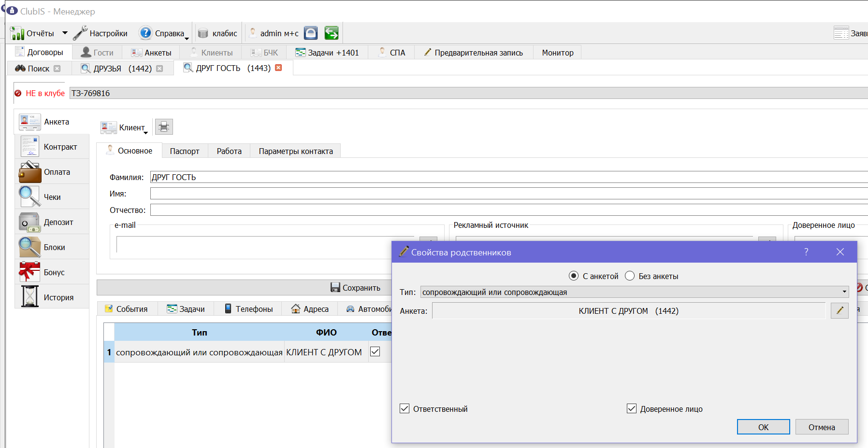This screenshot has width=868, height=448.
Task: Open the История hourglass section
Action: tap(52, 297)
